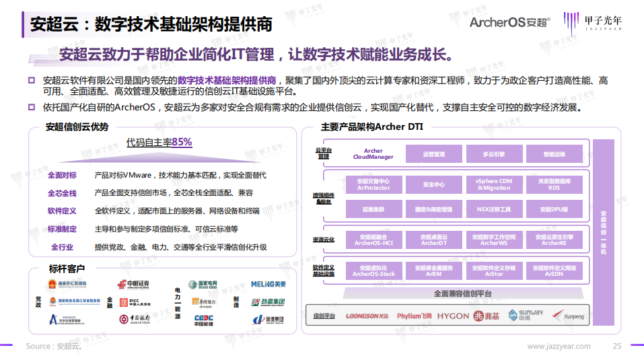Click the PICC 中国人民保险 logo
The width and height of the screenshot is (644, 360).
pos(135,302)
